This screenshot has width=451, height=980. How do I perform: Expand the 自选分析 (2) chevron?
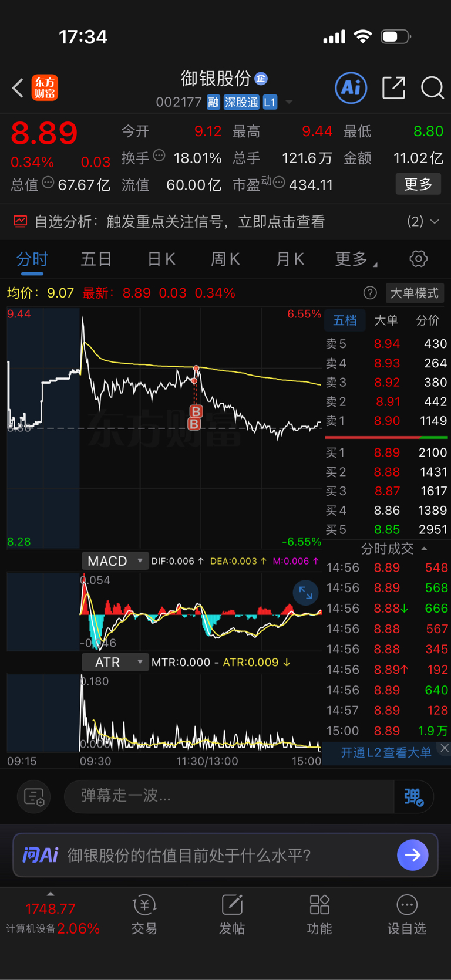435,221
